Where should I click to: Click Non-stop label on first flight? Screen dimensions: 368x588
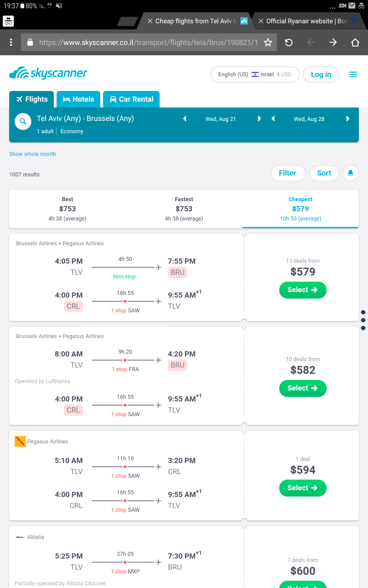124,277
